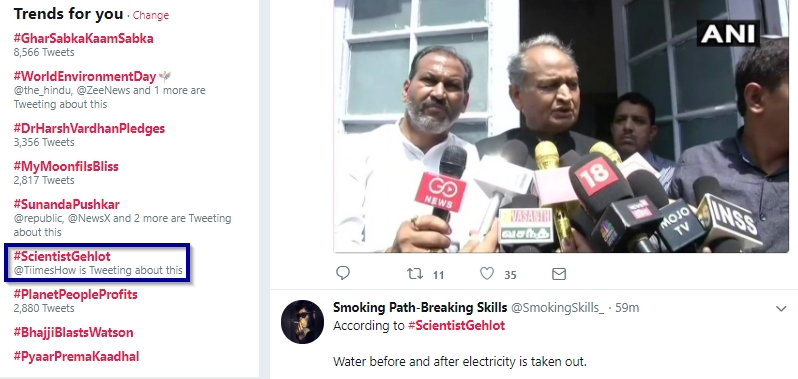
Task: Open tweet timestamp 59m
Action: click(627, 308)
